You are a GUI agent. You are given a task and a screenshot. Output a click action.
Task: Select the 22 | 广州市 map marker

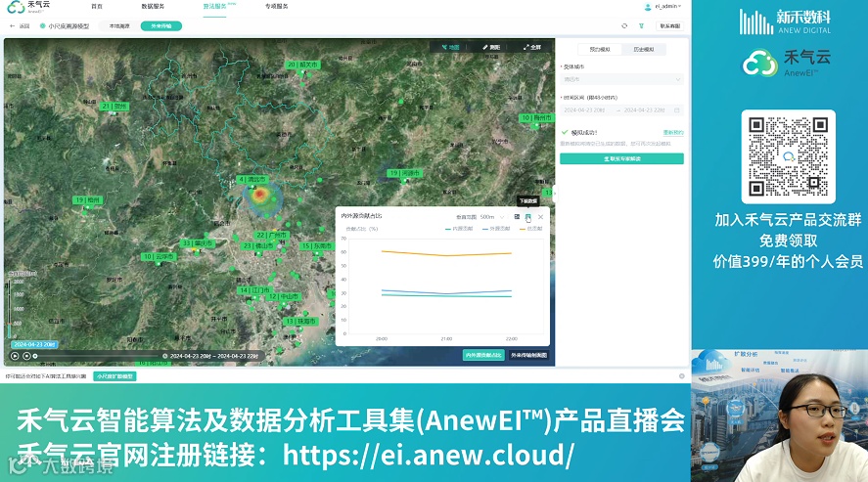click(x=271, y=235)
